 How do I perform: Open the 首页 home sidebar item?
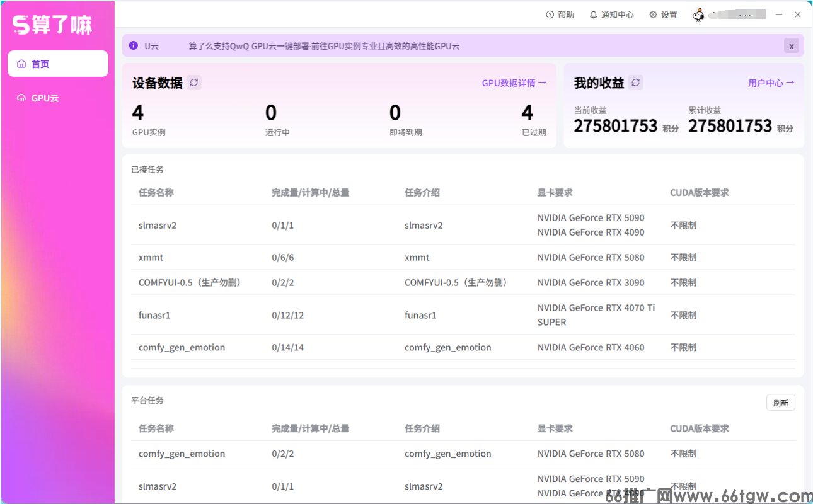[x=58, y=64]
